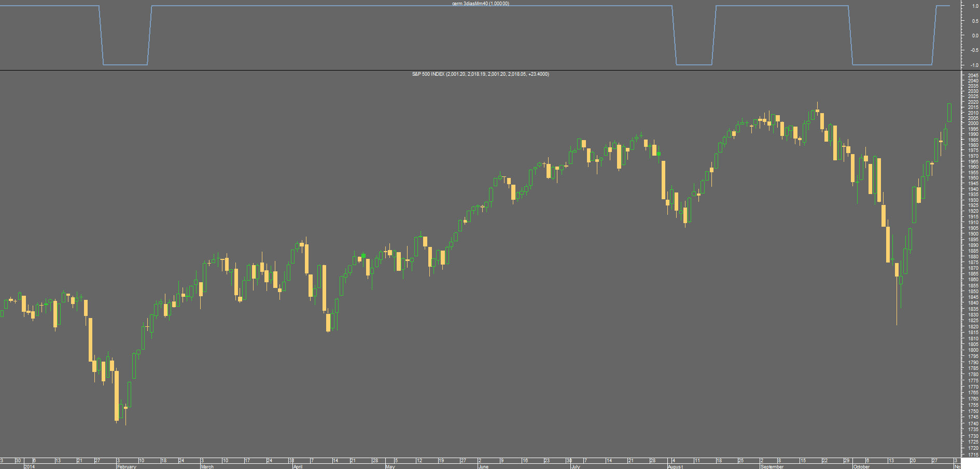Click the March label on the date axis
980x469 pixels.
(x=207, y=466)
